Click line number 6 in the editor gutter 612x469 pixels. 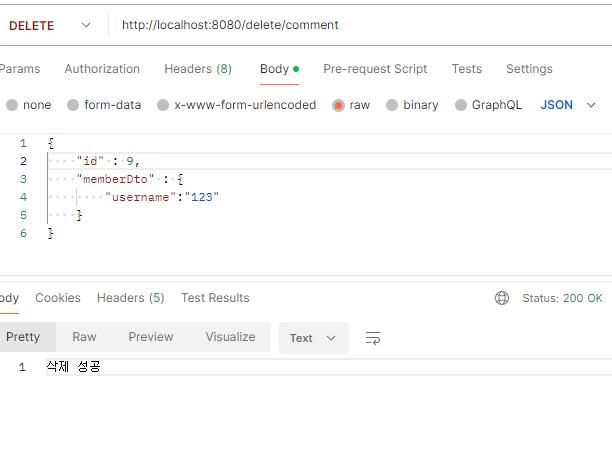[23, 233]
